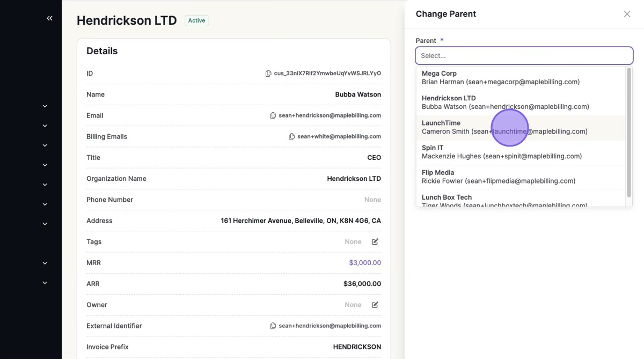Edit Owner using the pencil icon

click(x=375, y=305)
